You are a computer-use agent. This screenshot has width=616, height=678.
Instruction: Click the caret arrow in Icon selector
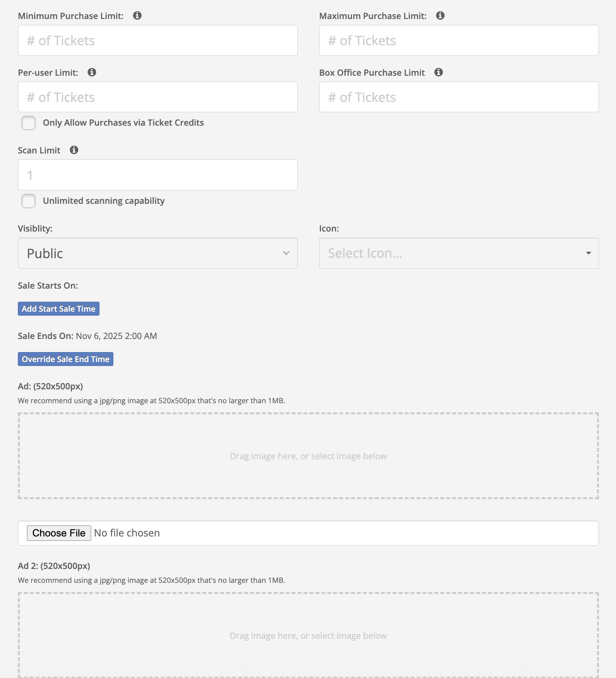click(588, 253)
